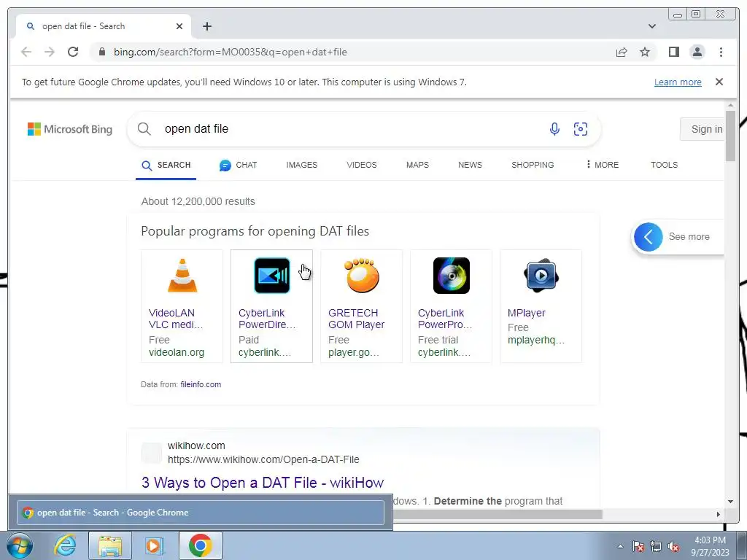Switch to the SHOPPING tab
This screenshot has height=560, width=747.
point(533,165)
